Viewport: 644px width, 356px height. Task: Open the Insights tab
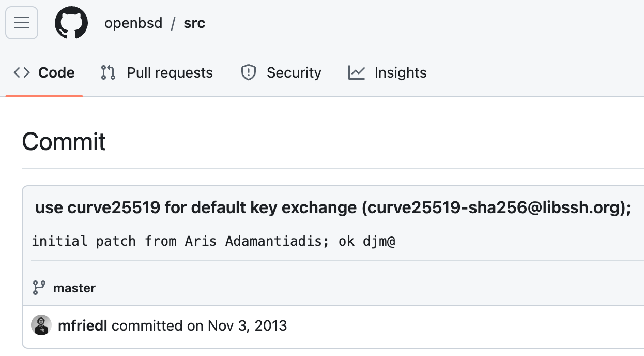(x=387, y=72)
